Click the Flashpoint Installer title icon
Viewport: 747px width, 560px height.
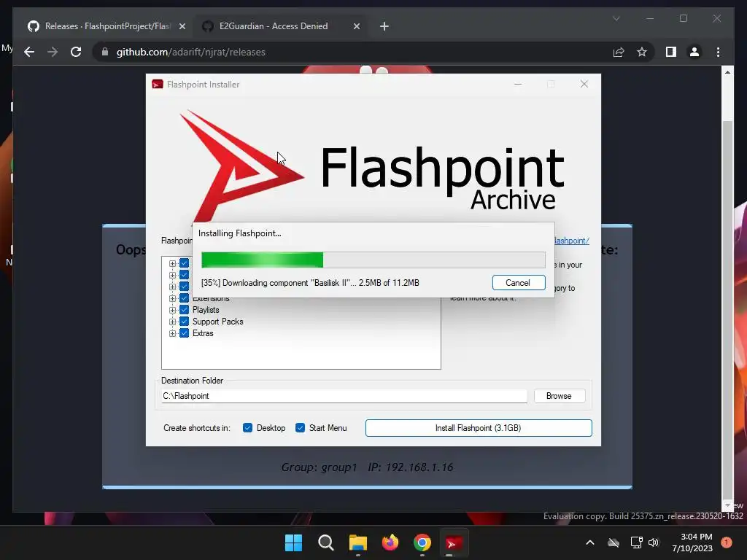tap(158, 85)
